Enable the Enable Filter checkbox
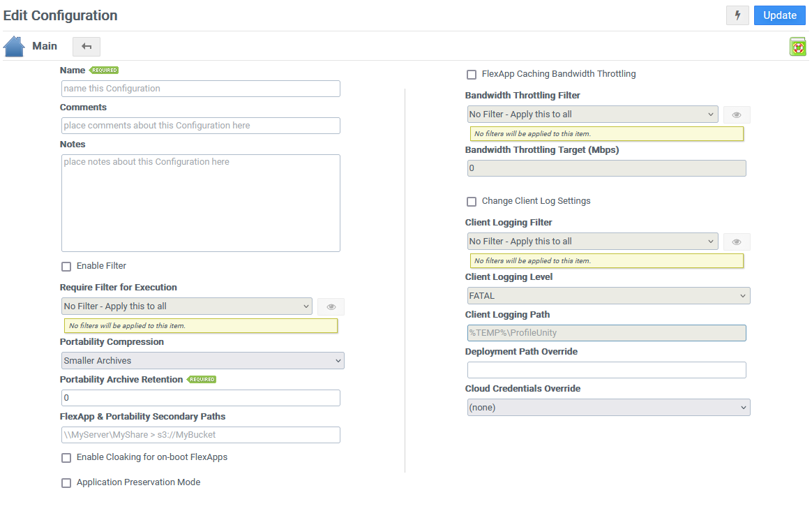The width and height of the screenshot is (812, 511). [66, 266]
